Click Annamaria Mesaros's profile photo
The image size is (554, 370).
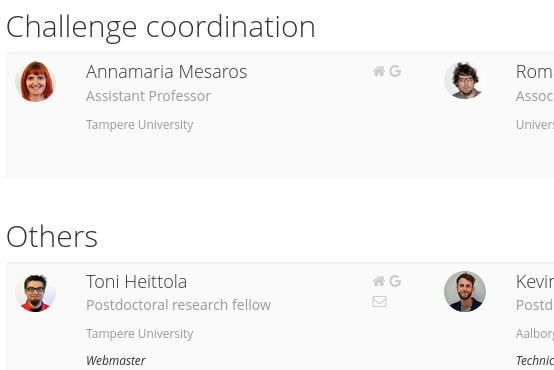[x=35, y=81]
